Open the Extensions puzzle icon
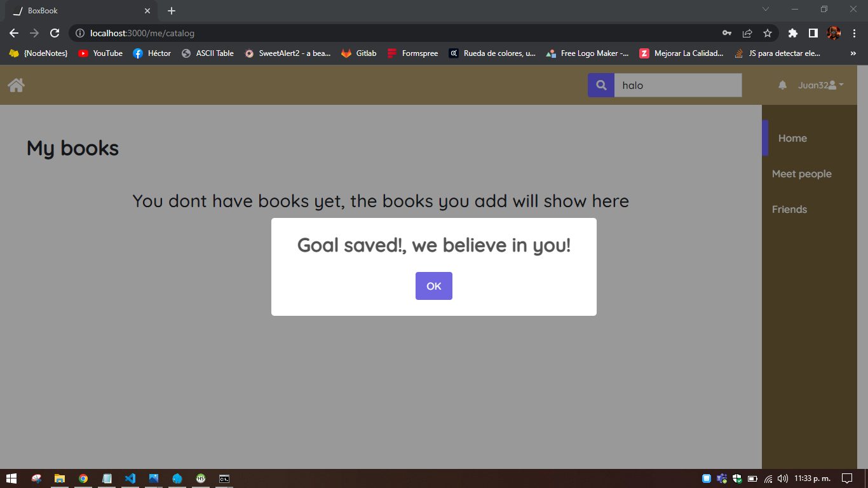This screenshot has width=868, height=488. [x=792, y=33]
